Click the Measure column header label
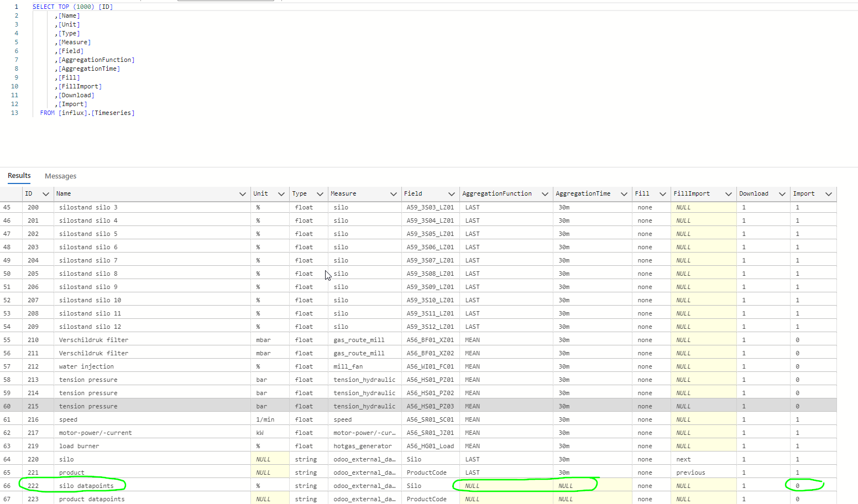Viewport: 858px width, 504px height. click(343, 194)
